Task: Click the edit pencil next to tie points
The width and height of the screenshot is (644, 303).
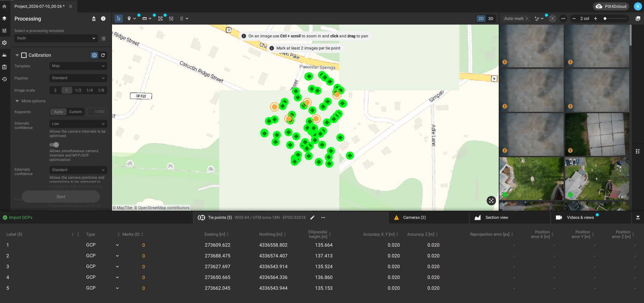Action: pyautogui.click(x=312, y=217)
